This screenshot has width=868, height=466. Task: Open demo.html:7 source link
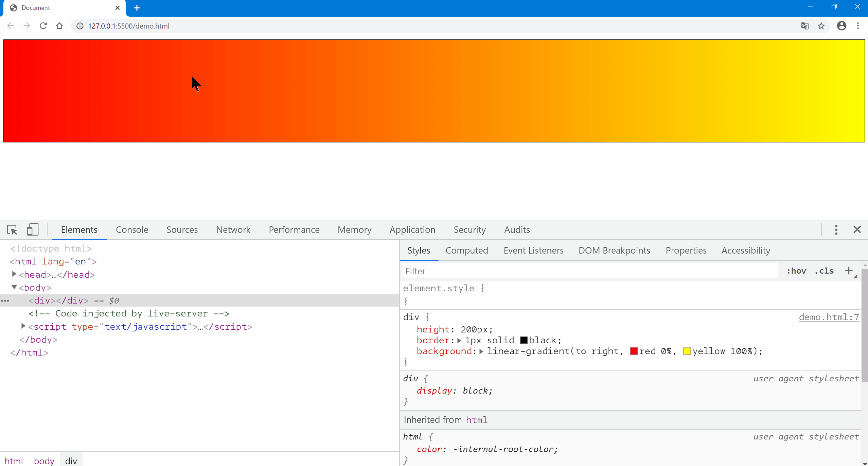(x=829, y=317)
